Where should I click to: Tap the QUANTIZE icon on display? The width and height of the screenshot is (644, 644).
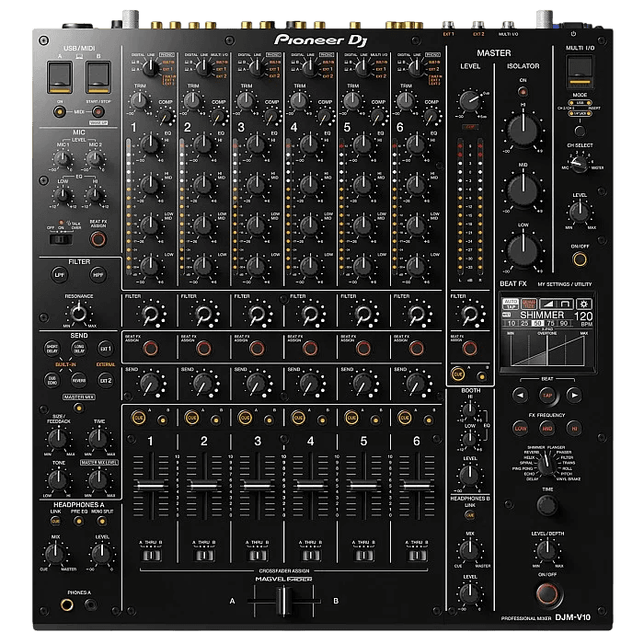point(529,304)
